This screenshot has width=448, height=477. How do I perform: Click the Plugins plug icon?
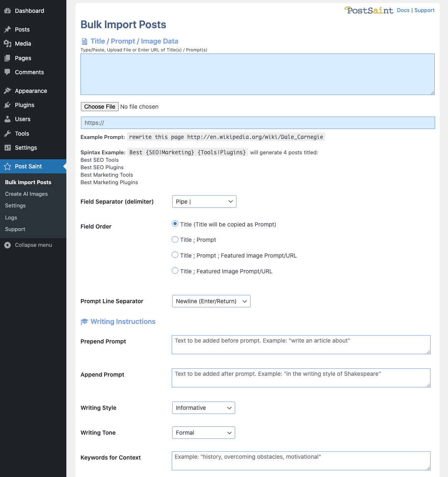click(x=7, y=105)
